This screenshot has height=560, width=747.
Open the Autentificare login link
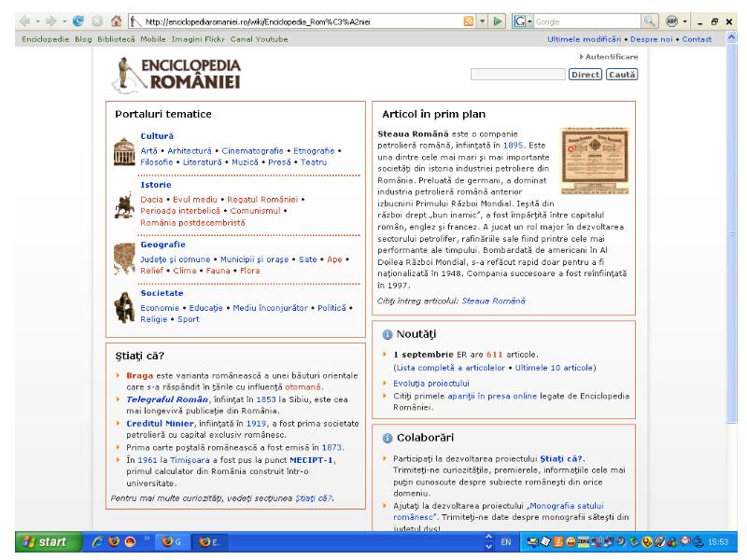[612, 57]
